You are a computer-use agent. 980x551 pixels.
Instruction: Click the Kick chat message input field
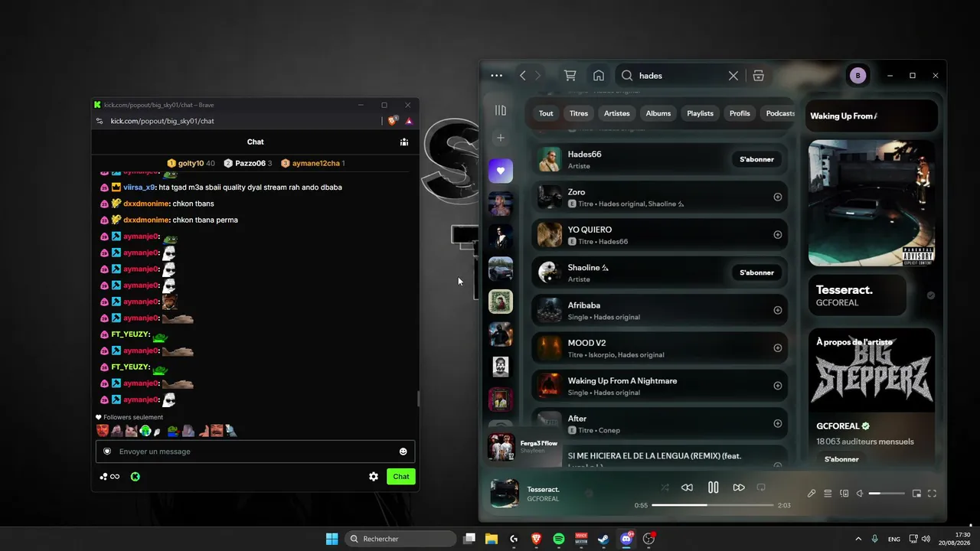pyautogui.click(x=255, y=452)
